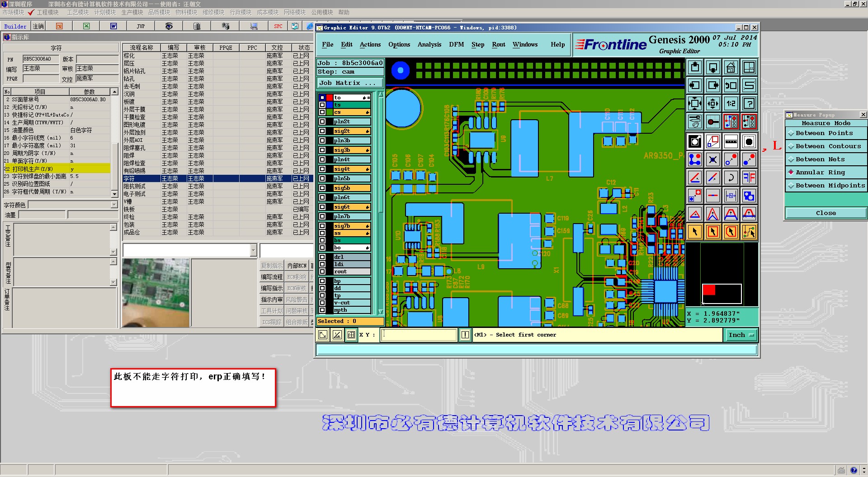Click the Excel icon in Builder toolbar

pyautogui.click(x=86, y=26)
